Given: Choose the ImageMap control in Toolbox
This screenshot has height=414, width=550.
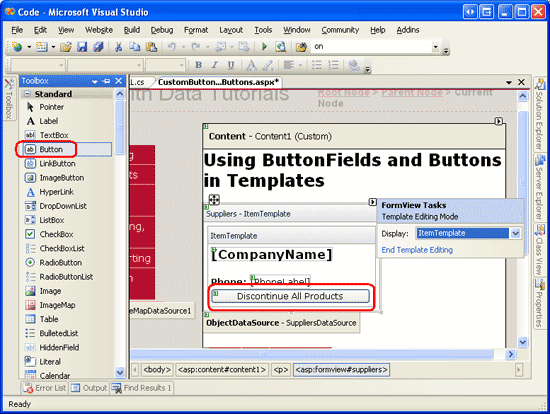Looking at the screenshot, I should point(57,305).
